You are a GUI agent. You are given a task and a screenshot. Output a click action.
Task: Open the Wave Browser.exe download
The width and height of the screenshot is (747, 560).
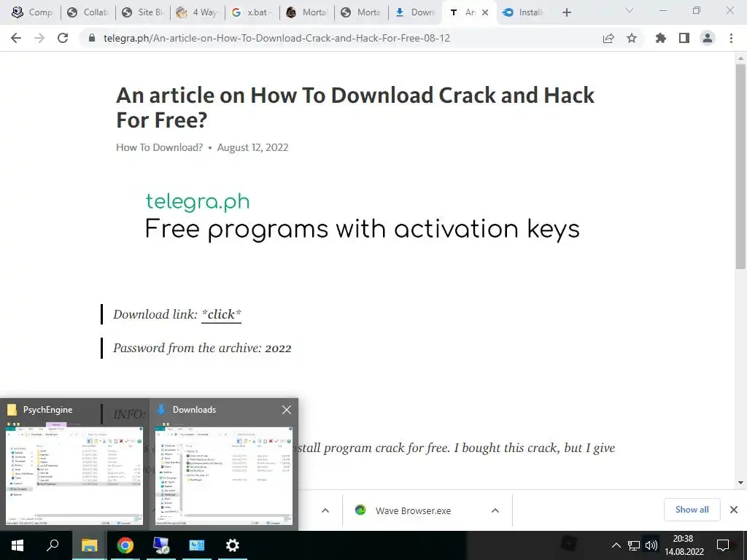413,510
